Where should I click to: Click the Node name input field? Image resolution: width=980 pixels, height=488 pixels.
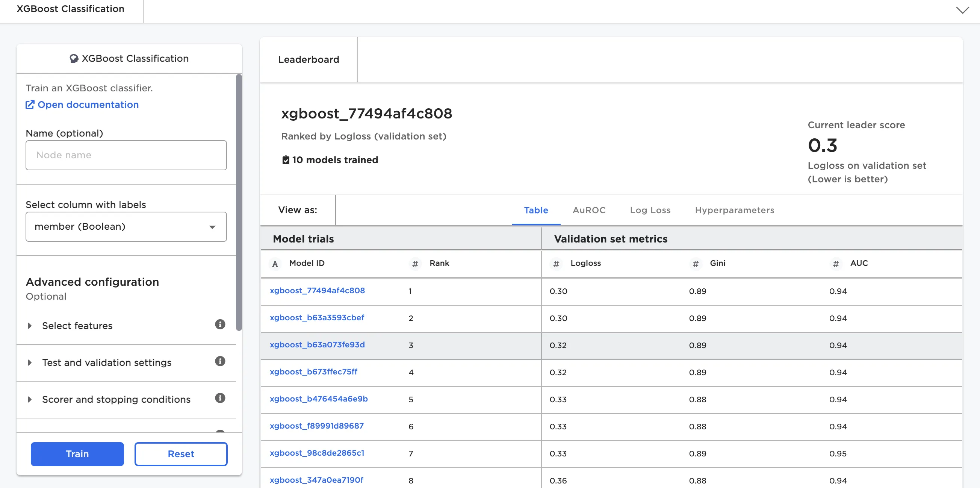(126, 155)
